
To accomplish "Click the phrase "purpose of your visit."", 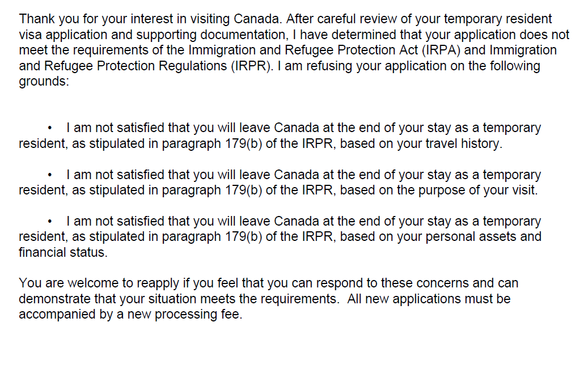I will 477,190.
